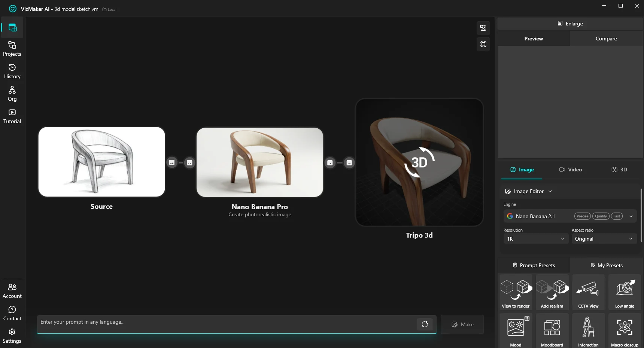Screen dimensions: 644x348
Task: Switch to the Compare tab
Action: (x=606, y=39)
